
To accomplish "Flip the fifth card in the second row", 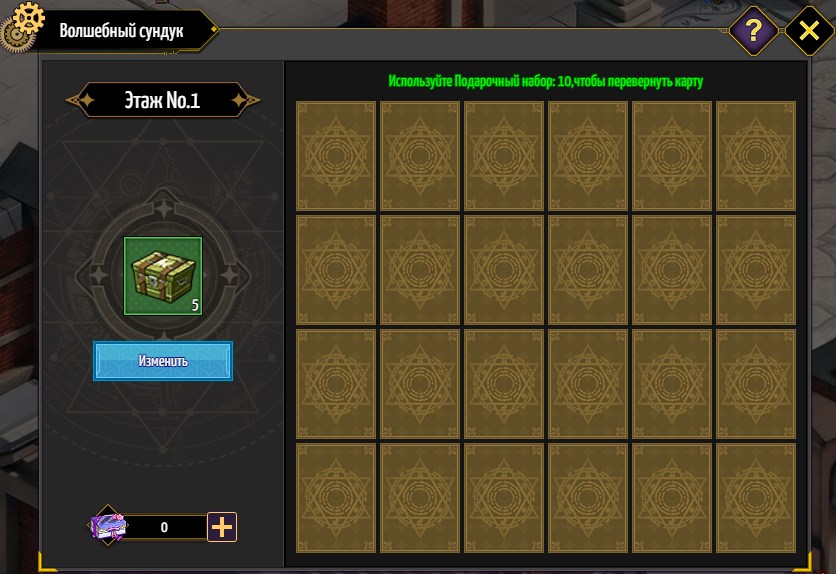I will (x=672, y=270).
